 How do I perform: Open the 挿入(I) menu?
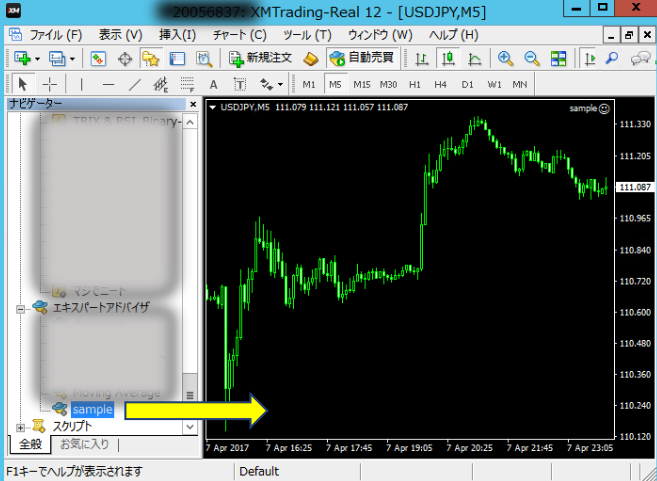coord(177,35)
